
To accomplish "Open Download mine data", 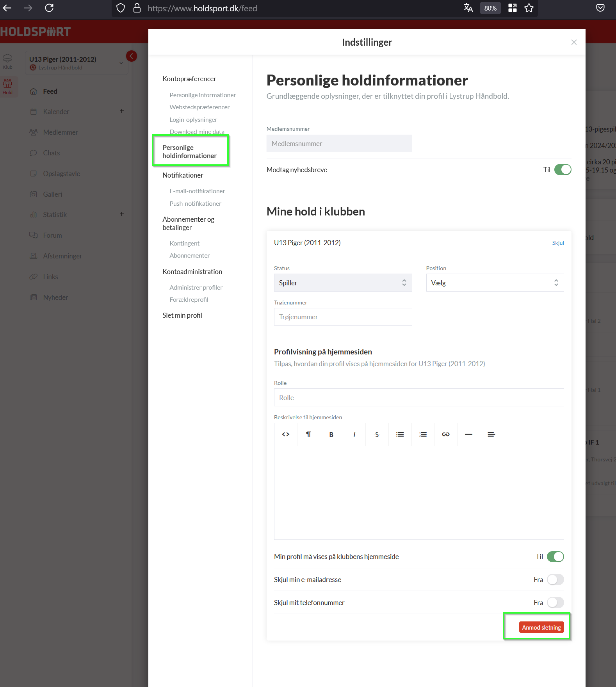I will tap(197, 132).
